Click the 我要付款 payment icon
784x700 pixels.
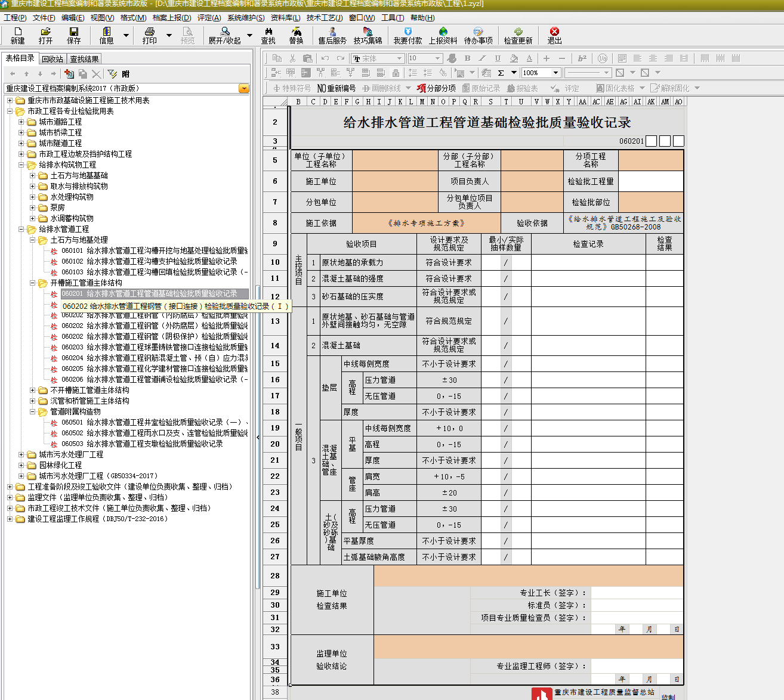click(408, 36)
